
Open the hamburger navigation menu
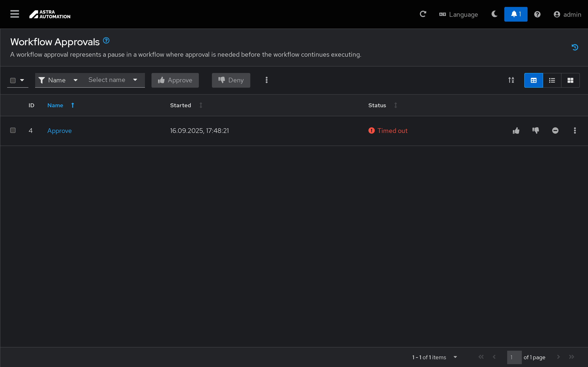(x=14, y=14)
